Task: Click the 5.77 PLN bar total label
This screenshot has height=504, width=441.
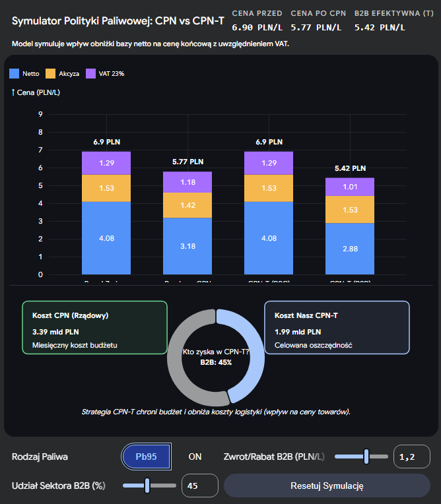Action: click(x=188, y=162)
